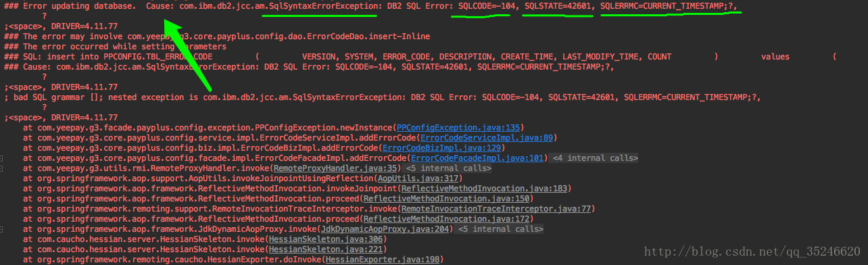Jump to ErrorCodeFacadeImpl.java:101
868x265 pixels.
click(477, 158)
